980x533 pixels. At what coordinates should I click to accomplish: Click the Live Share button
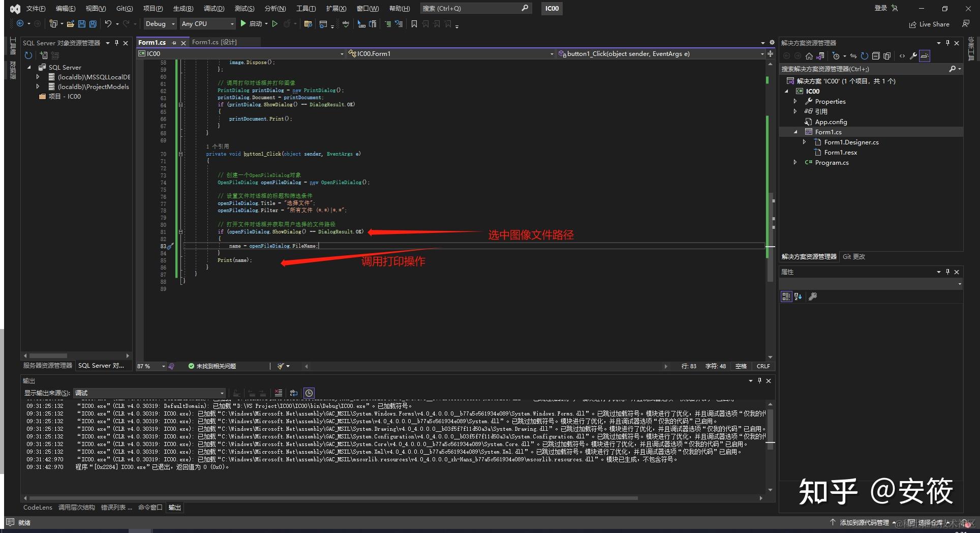929,24
